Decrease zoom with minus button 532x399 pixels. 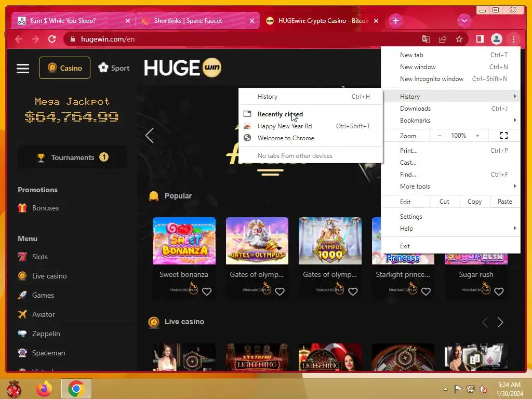coord(440,136)
